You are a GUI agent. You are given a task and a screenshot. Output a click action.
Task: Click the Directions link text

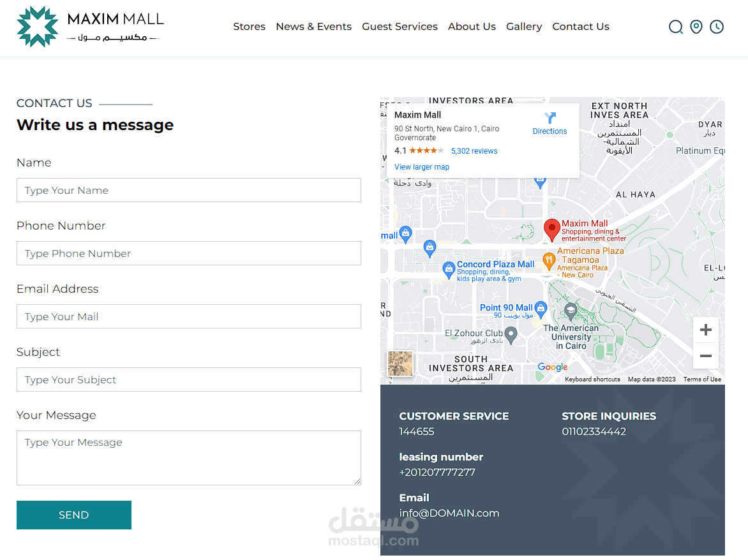coord(550,131)
